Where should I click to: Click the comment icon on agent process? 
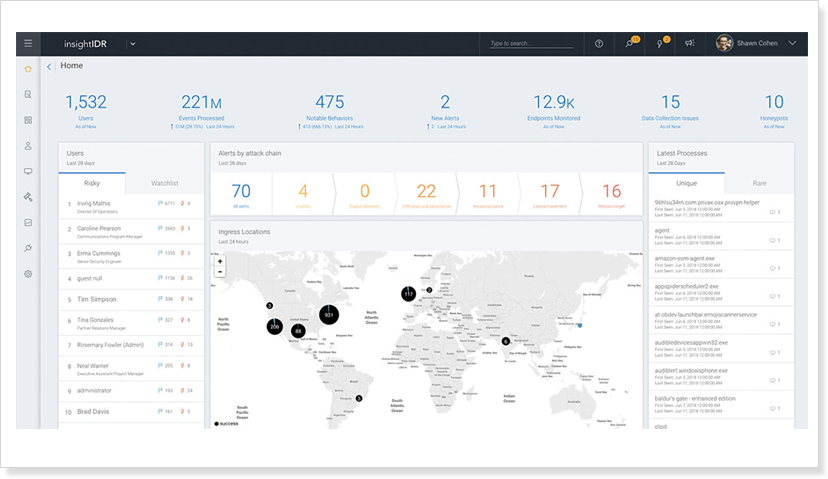tap(775, 240)
